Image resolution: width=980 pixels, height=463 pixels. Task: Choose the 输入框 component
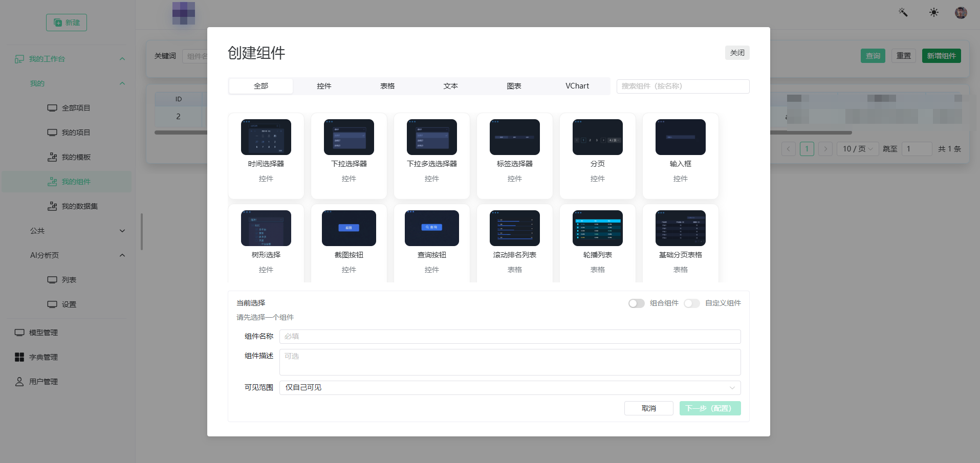(x=681, y=156)
